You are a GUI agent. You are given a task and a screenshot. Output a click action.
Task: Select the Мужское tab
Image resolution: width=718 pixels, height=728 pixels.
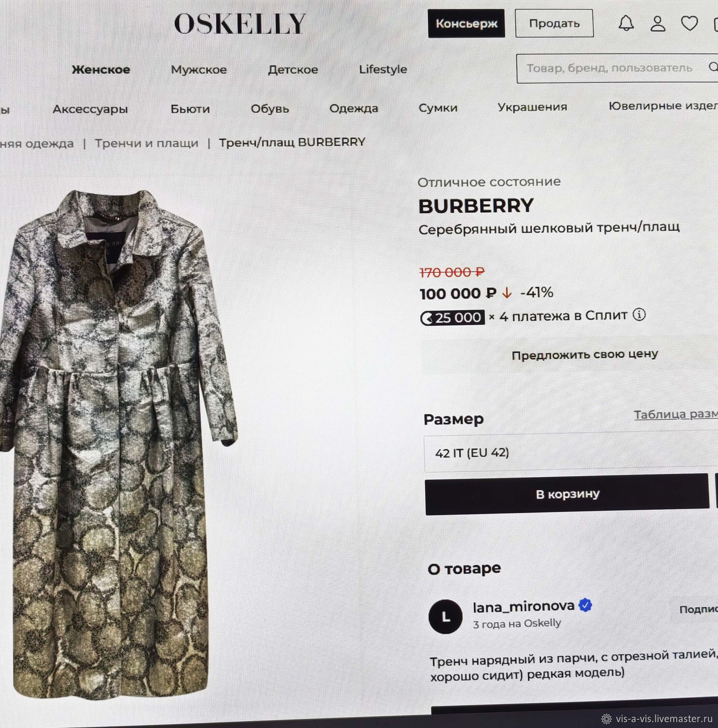click(x=199, y=69)
